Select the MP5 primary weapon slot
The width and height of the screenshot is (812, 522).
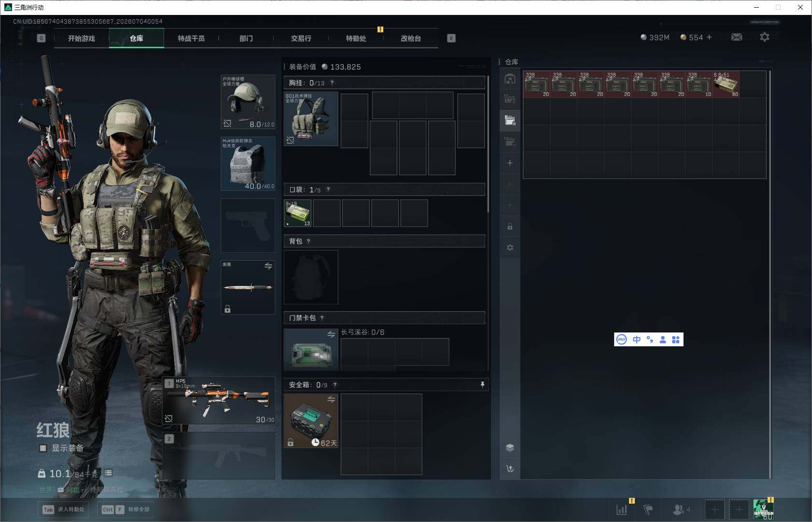(219, 401)
